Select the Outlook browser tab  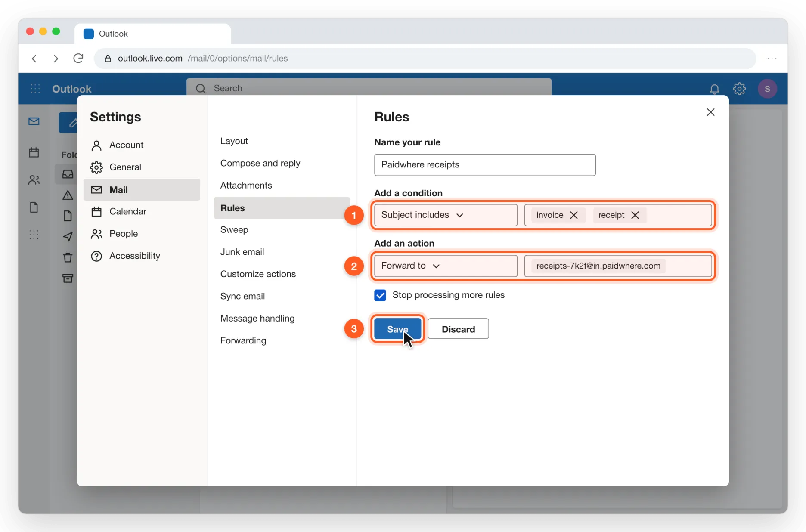(x=152, y=34)
